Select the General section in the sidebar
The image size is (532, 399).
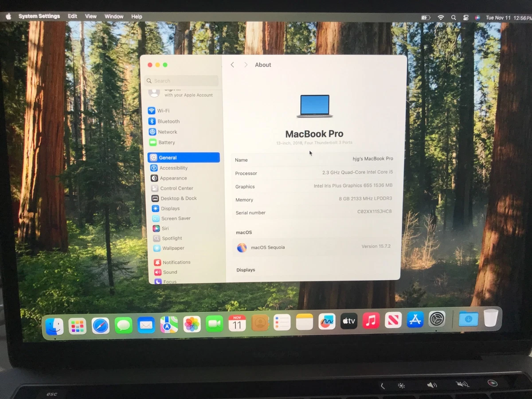(167, 157)
